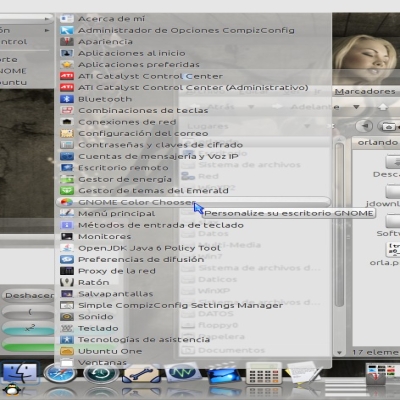Click the Deshacer button

[28, 296]
